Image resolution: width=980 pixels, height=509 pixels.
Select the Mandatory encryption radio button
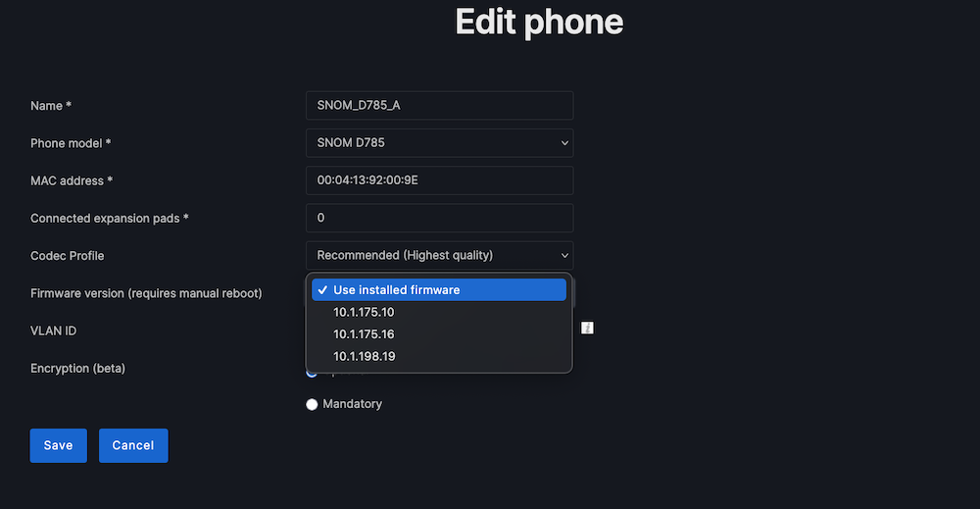pyautogui.click(x=313, y=404)
